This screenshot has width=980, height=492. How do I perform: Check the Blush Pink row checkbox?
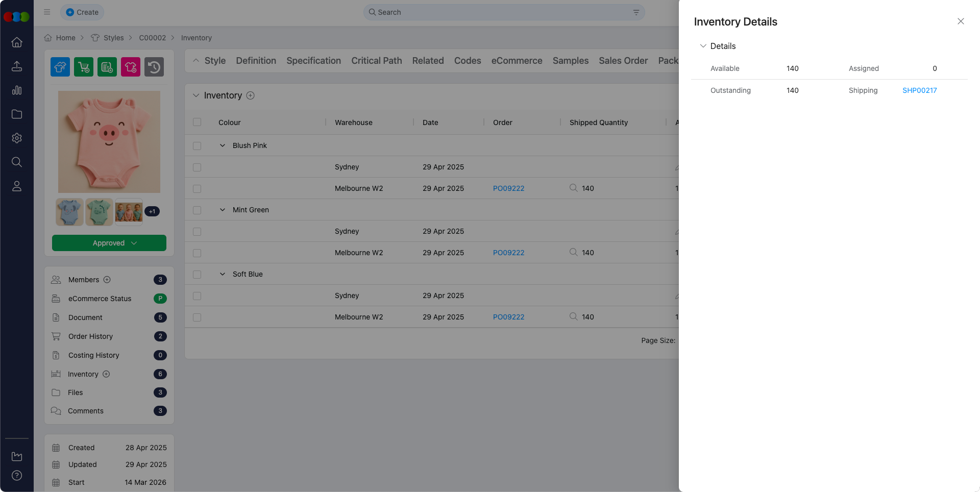pos(197,146)
